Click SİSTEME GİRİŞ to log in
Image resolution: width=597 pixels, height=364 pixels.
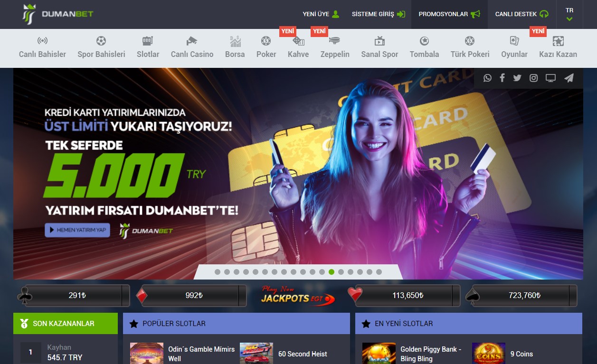[378, 14]
